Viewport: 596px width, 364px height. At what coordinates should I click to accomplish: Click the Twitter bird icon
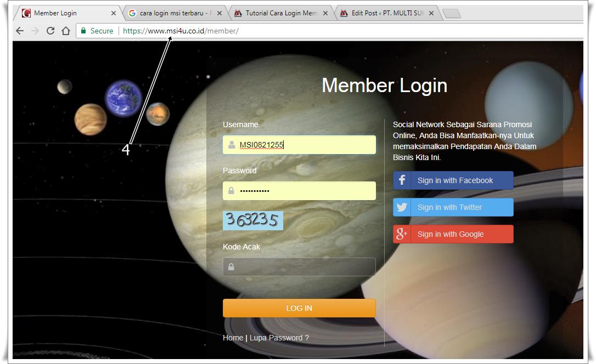click(402, 207)
